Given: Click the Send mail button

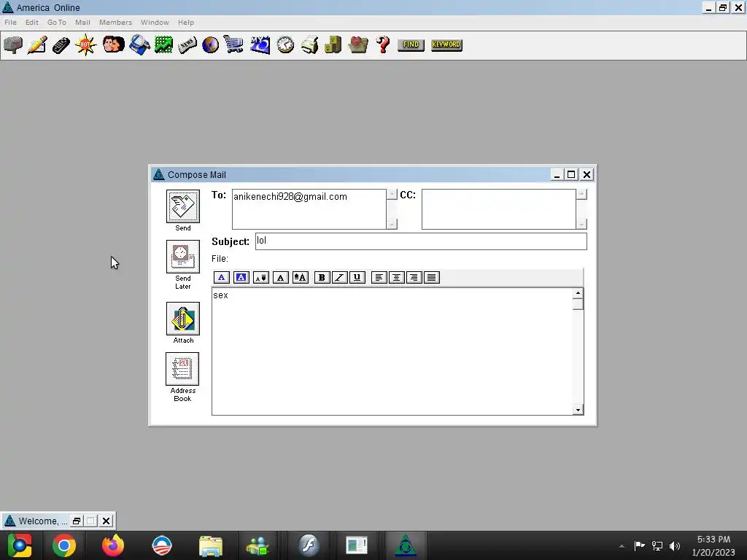Looking at the screenshot, I should click(183, 206).
